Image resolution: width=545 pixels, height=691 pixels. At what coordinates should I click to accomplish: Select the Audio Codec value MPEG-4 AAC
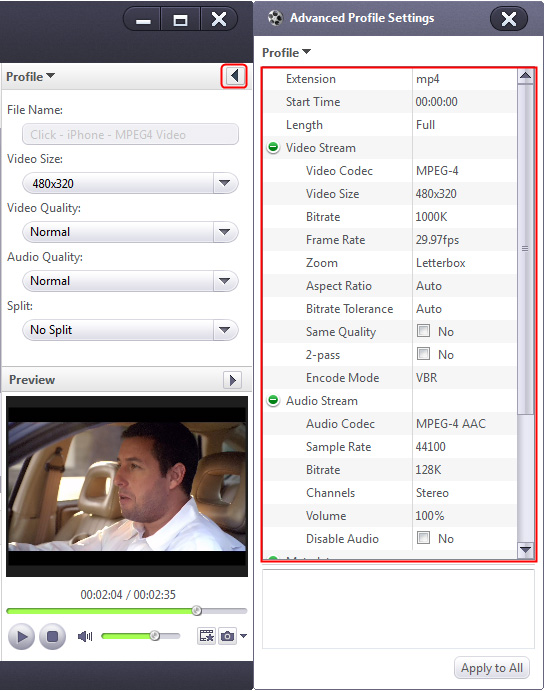point(451,424)
